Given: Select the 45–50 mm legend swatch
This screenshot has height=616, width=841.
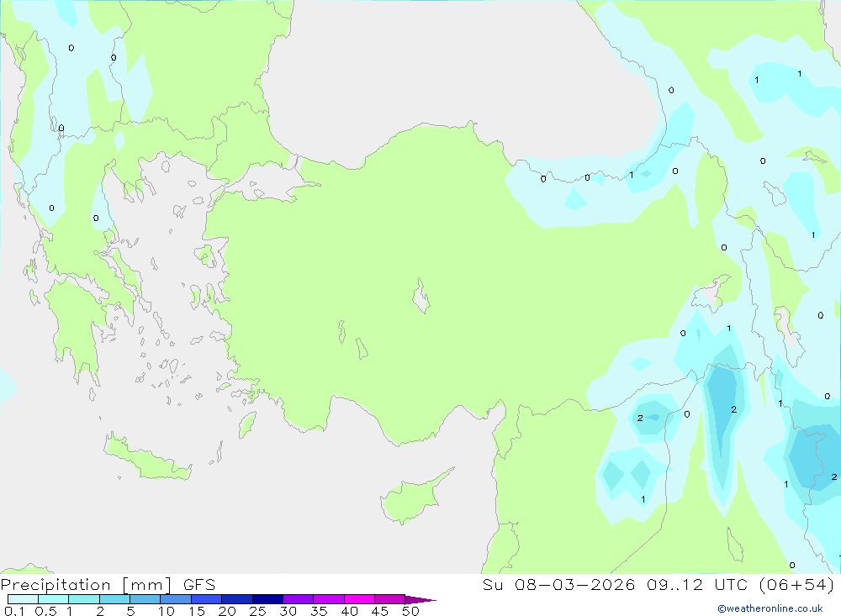Looking at the screenshot, I should tap(389, 599).
